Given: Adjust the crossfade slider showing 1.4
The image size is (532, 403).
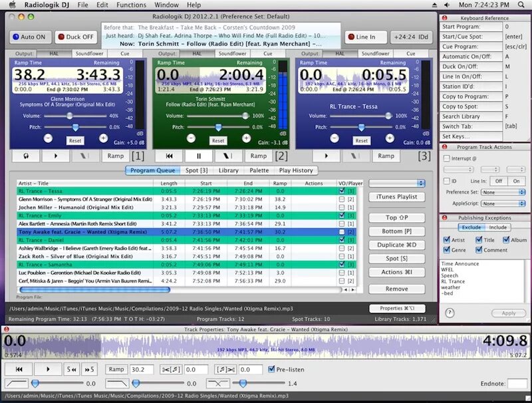Looking at the screenshot, I should tap(259, 383).
